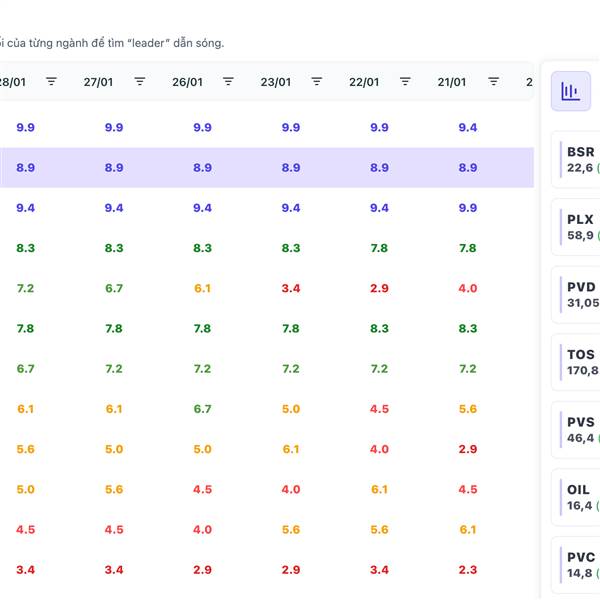600x600 pixels.
Task: Sort by the 23/01 column header
Action: tap(276, 82)
